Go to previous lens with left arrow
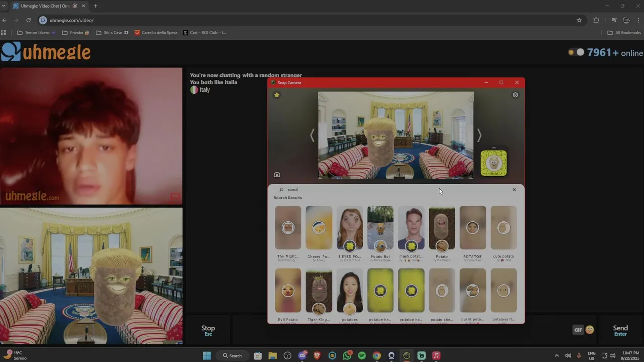Viewport: 644px width, 362px height. pyautogui.click(x=312, y=135)
